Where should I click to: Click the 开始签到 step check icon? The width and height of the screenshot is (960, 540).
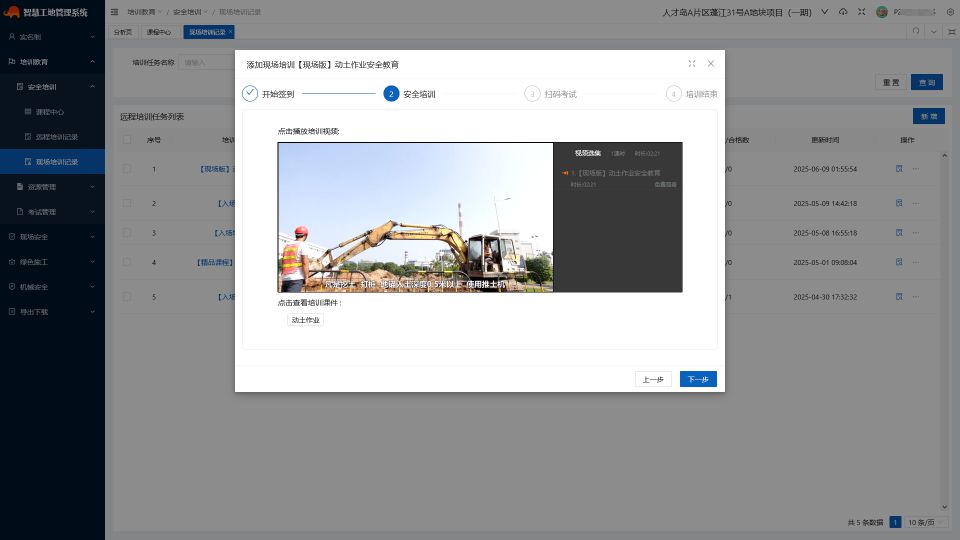tap(250, 93)
